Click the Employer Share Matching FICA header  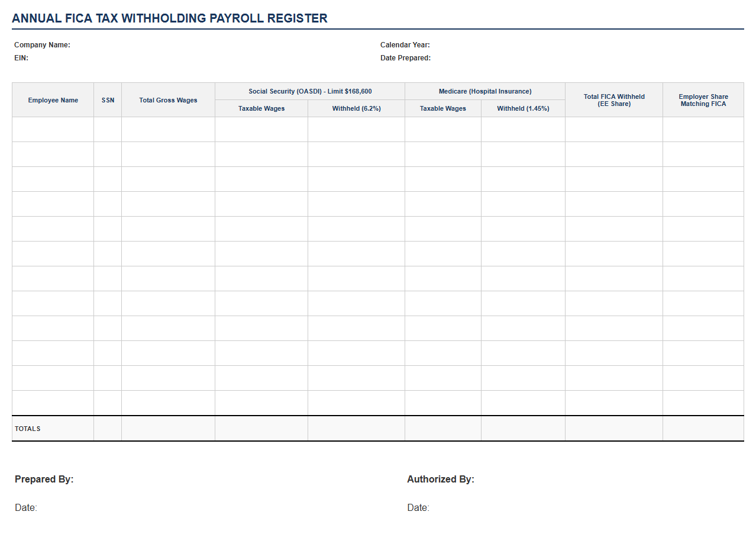[x=703, y=100]
